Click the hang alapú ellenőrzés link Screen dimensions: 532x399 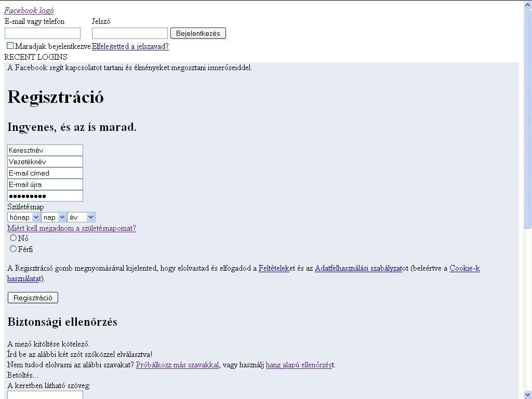[x=299, y=365]
